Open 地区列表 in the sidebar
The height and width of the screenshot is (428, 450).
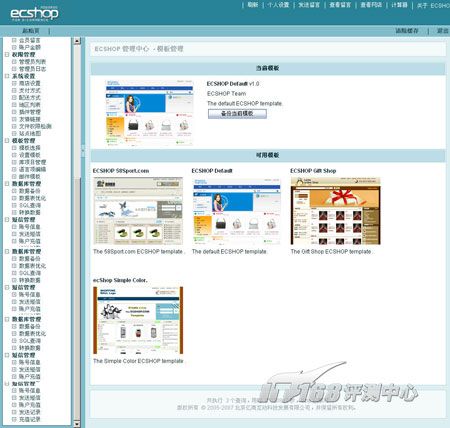(x=30, y=105)
